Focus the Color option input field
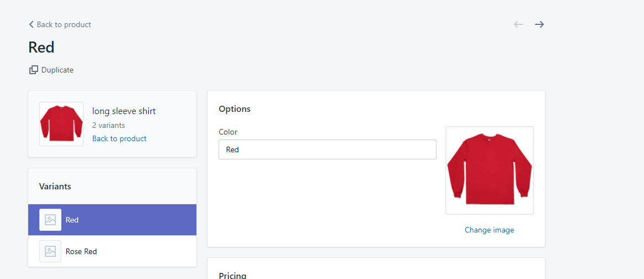 (327, 149)
